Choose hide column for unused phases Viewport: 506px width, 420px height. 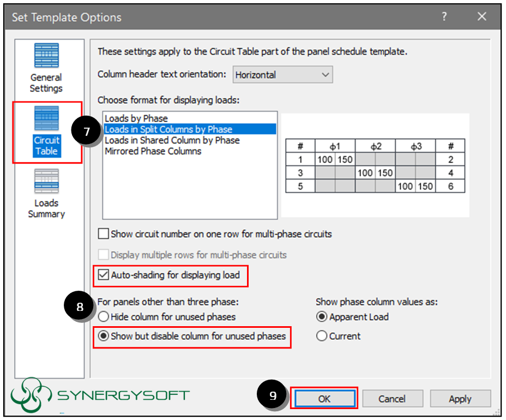(x=104, y=317)
